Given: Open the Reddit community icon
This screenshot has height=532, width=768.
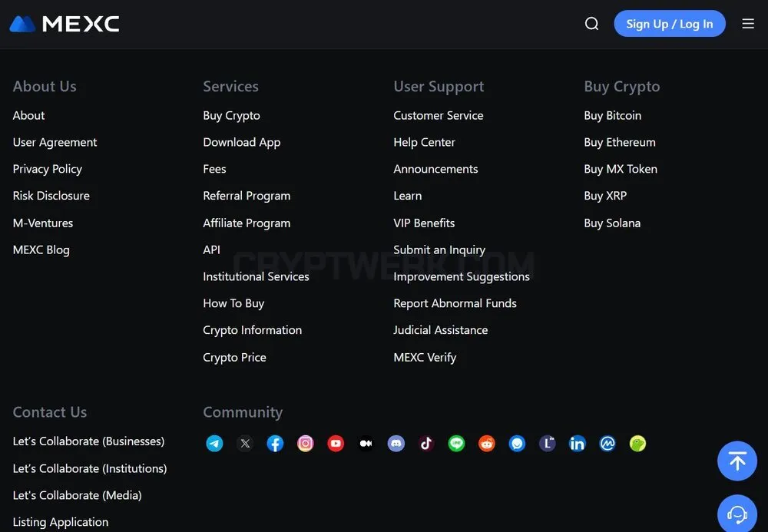Looking at the screenshot, I should [487, 444].
